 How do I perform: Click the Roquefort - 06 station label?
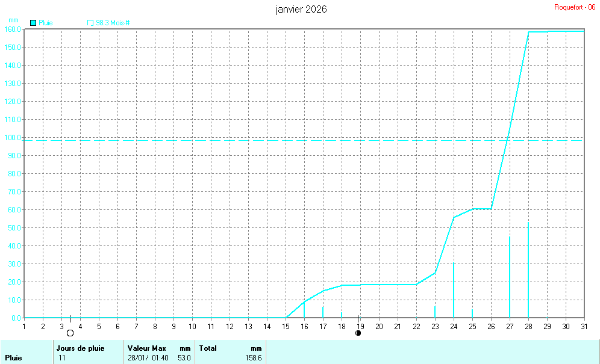tap(574, 7)
